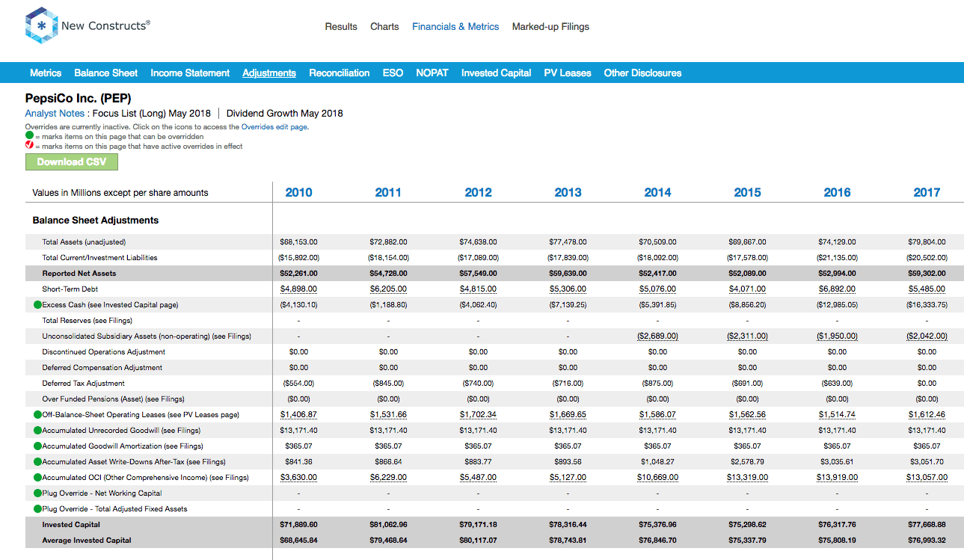Show the NOPAT sub-tab
This screenshot has height=560, width=964.
tap(432, 73)
